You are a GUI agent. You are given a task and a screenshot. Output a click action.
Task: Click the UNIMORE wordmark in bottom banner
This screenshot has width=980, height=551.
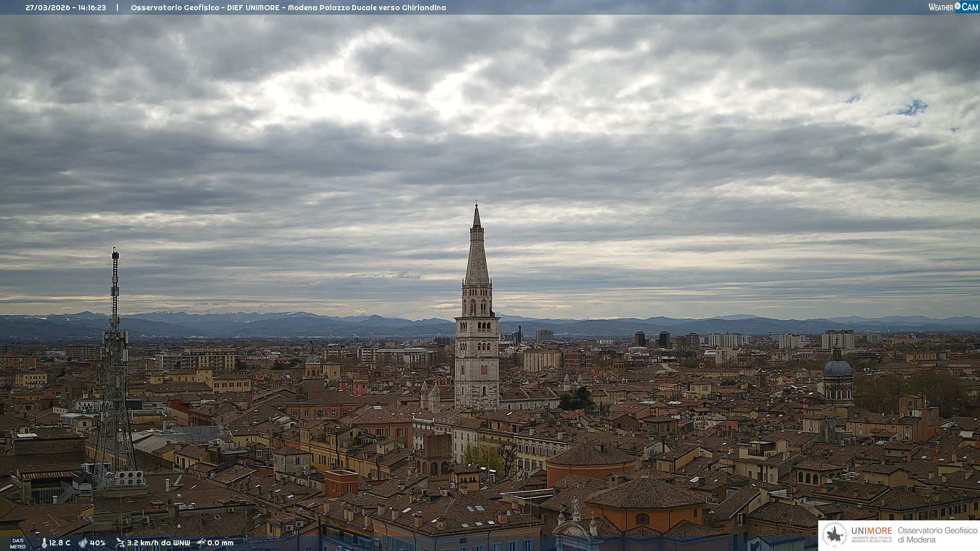(x=871, y=531)
